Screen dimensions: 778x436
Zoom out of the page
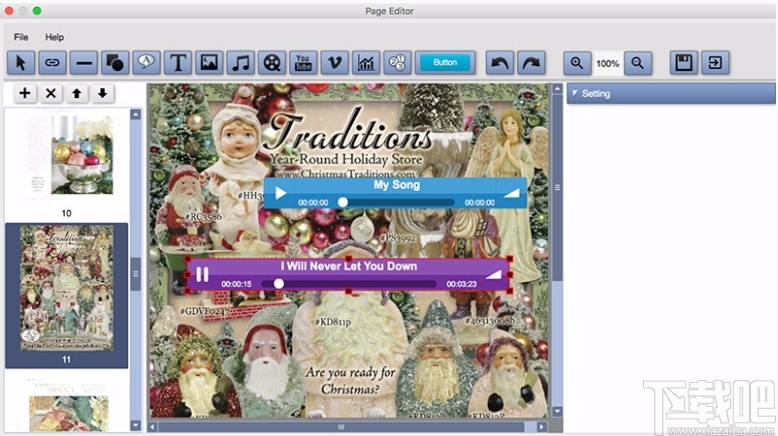point(638,63)
